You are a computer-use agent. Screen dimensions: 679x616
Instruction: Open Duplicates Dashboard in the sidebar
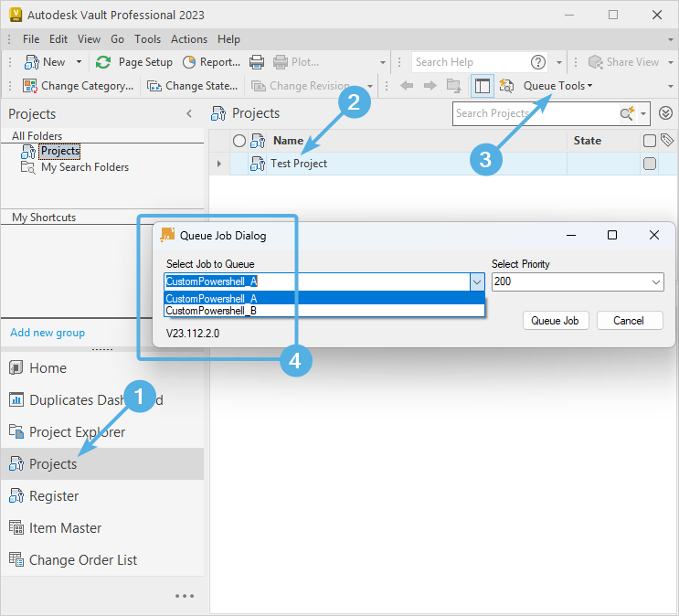[x=96, y=400]
